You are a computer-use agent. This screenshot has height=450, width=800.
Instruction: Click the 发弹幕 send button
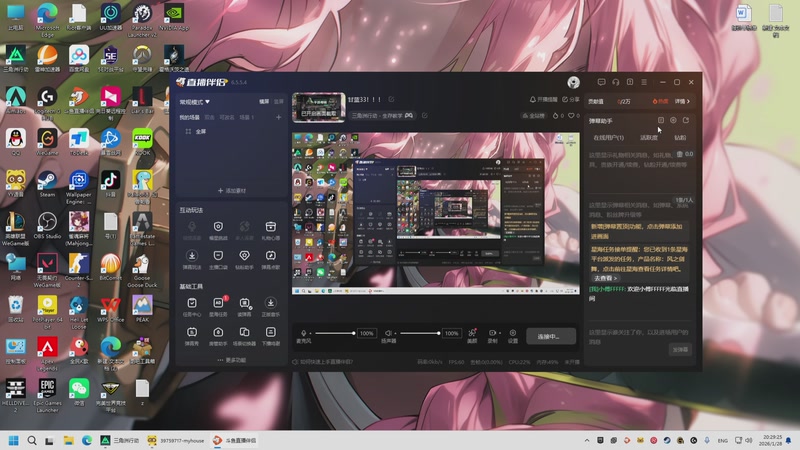[x=680, y=349]
